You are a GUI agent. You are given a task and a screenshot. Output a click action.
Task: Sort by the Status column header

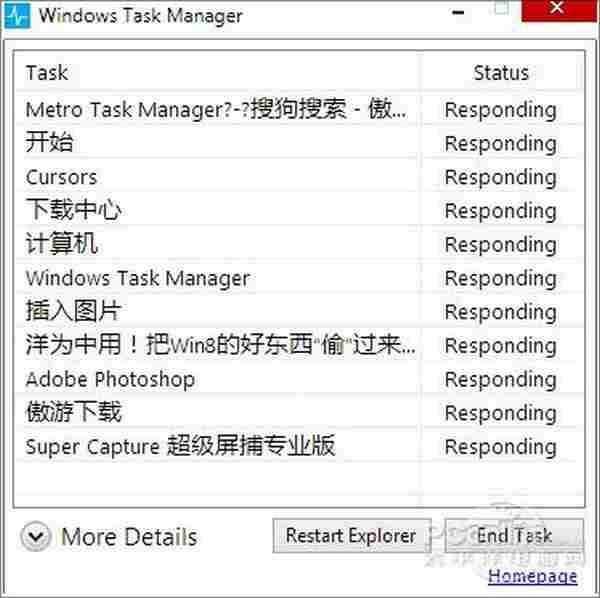500,73
